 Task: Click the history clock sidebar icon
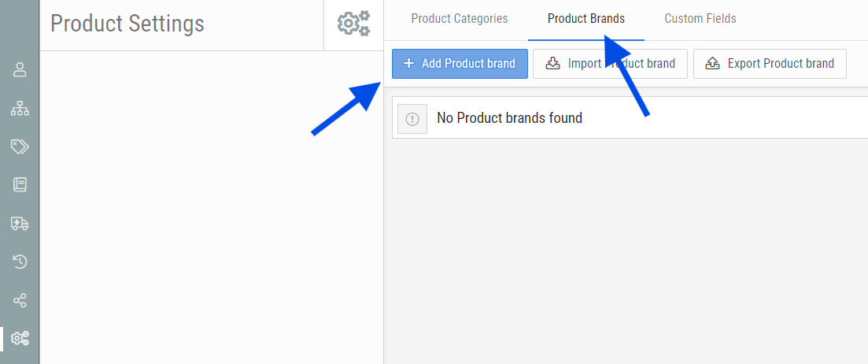[x=20, y=262]
